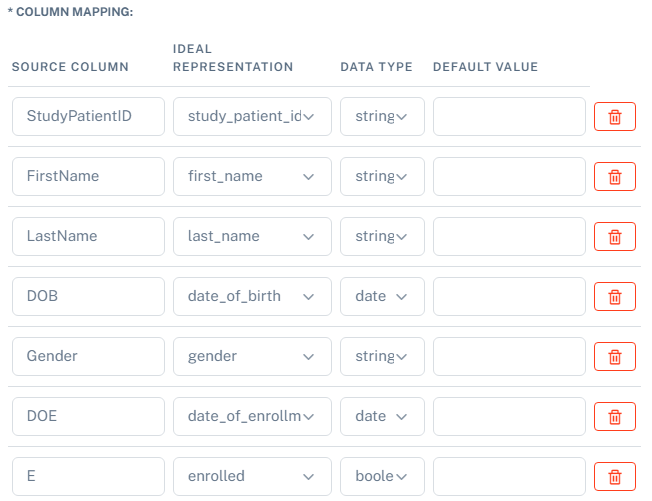Focus default value field for DOB row
Viewport: 652px width, 501px height.
pyautogui.click(x=509, y=296)
